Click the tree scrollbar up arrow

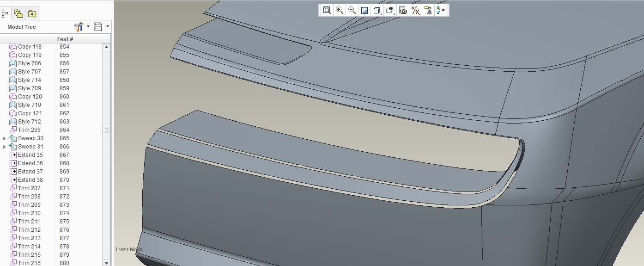pos(107,47)
